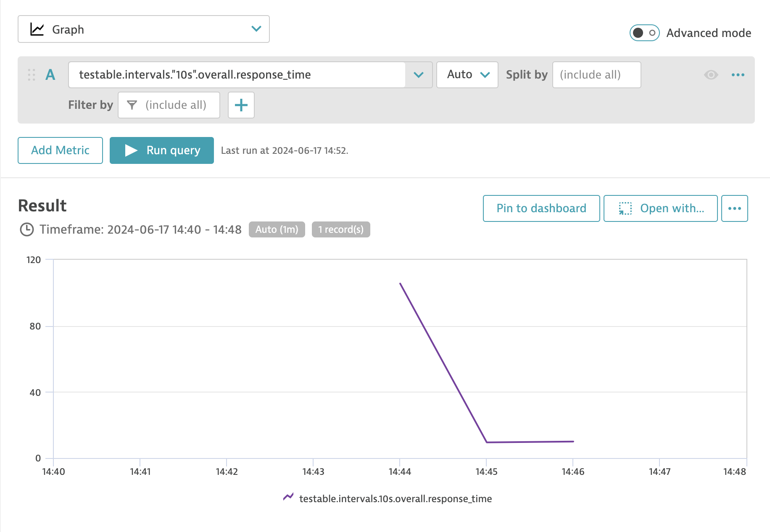Toggle the Advanced mode switch

[644, 33]
